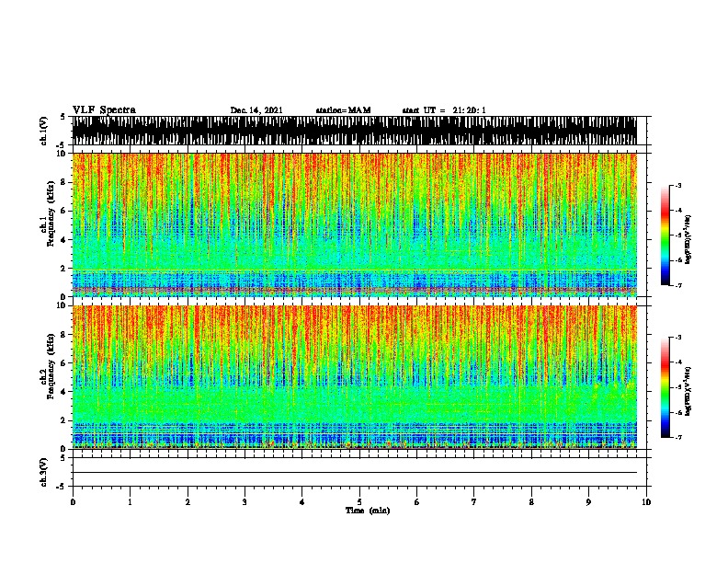The width and height of the screenshot is (728, 563).
Task: Click the 'station=MAM' label
Action: coord(343,110)
